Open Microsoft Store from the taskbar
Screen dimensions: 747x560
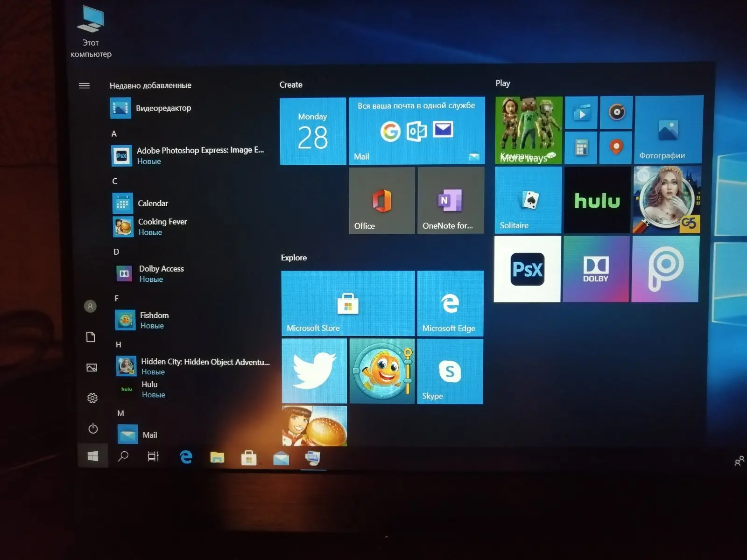tap(249, 458)
